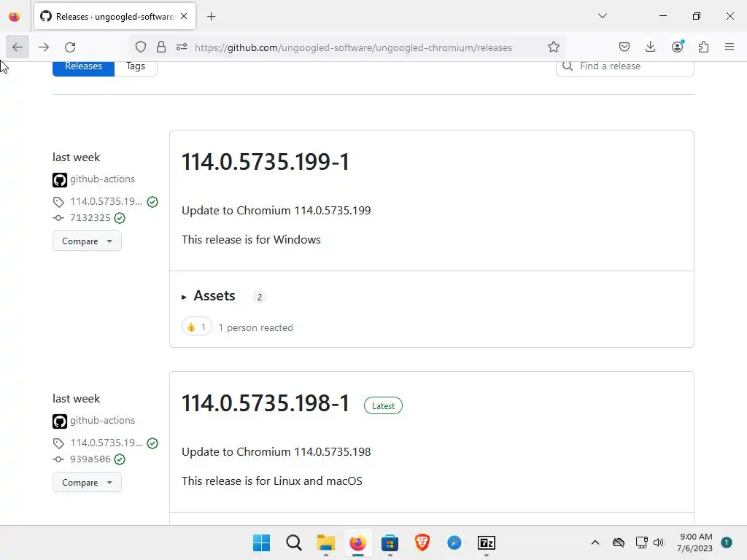Save page to Pocket

(x=624, y=47)
